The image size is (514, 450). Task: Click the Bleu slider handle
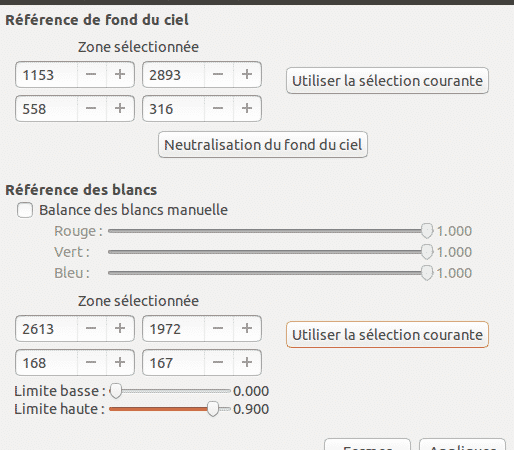[427, 273]
